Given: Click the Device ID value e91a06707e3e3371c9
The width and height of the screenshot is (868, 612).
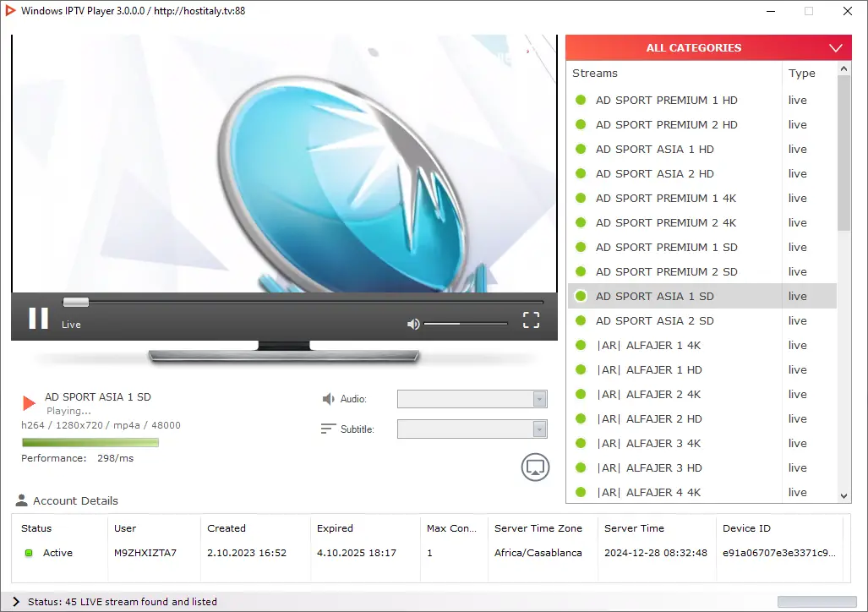Looking at the screenshot, I should [x=779, y=553].
